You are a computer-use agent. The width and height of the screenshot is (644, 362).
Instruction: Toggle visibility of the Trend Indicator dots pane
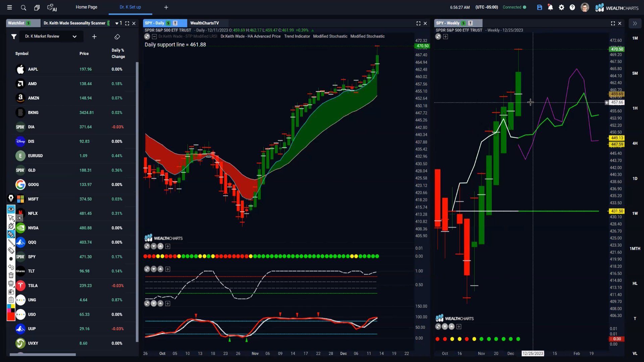147,246
